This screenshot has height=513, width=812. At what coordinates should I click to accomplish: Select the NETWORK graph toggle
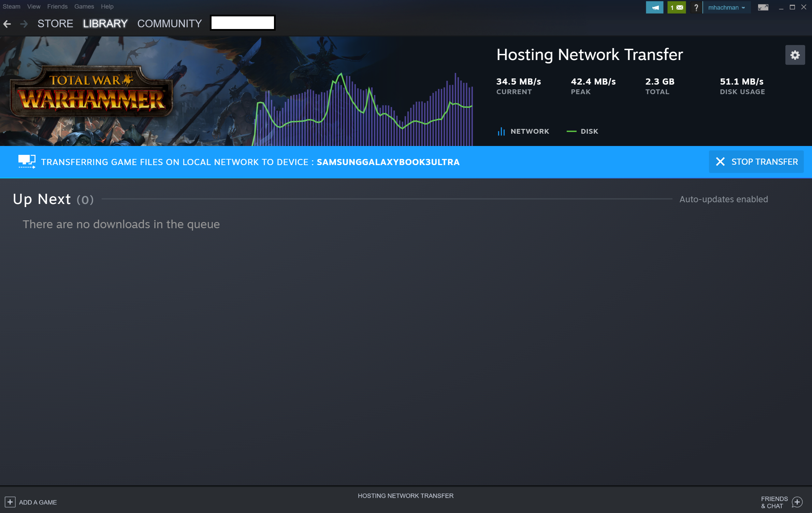tap(522, 131)
